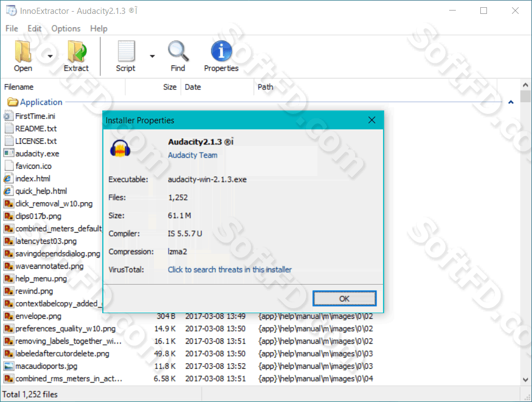Select the envelope.png file icon
This screenshot has height=402, width=532.
tap(9, 316)
